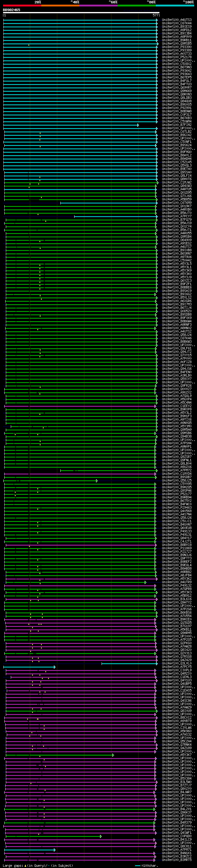The height and width of the screenshot is (868, 197).
Task: Select the UniRef100_P11869 label
Action: tap(176, 548)
